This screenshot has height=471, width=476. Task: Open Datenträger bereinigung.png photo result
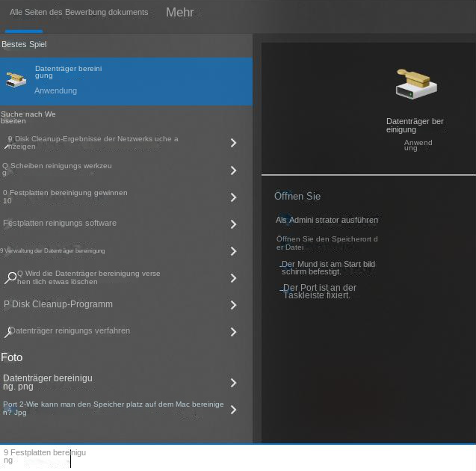click(48, 382)
